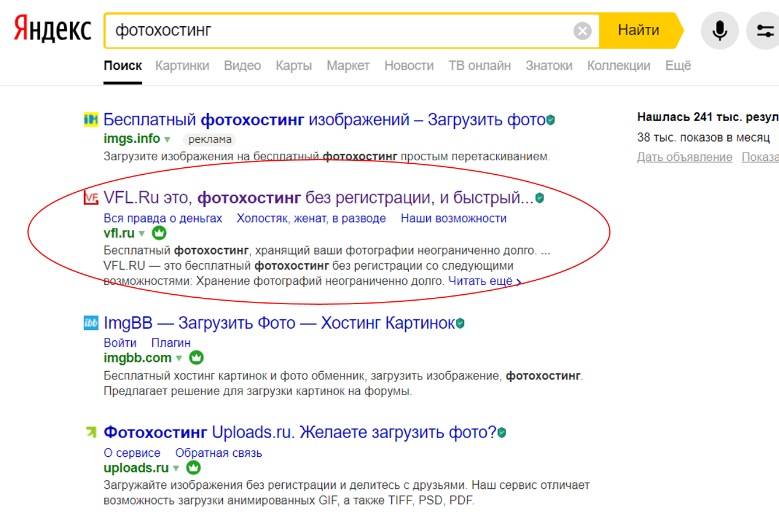Screen dimensions: 779x532
Task: Open ImgBB Войти sitelink
Action: [x=120, y=343]
